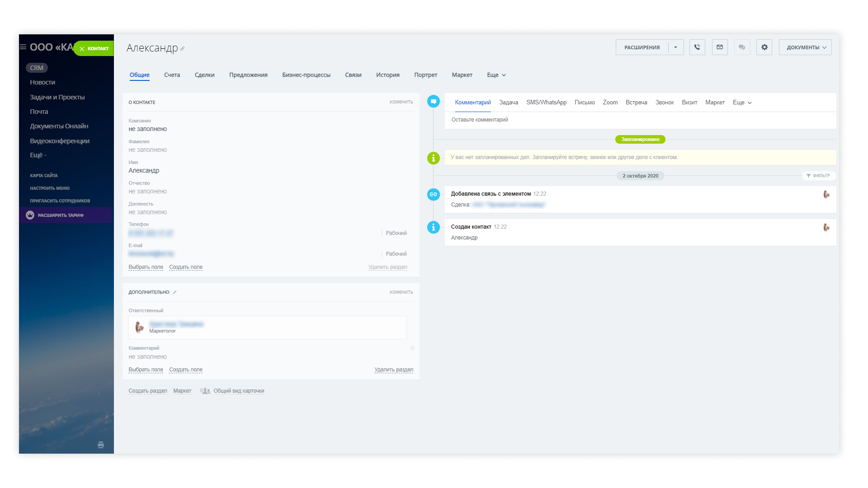
Task: Click gear icon next to Комментарий field
Action: pos(412,348)
